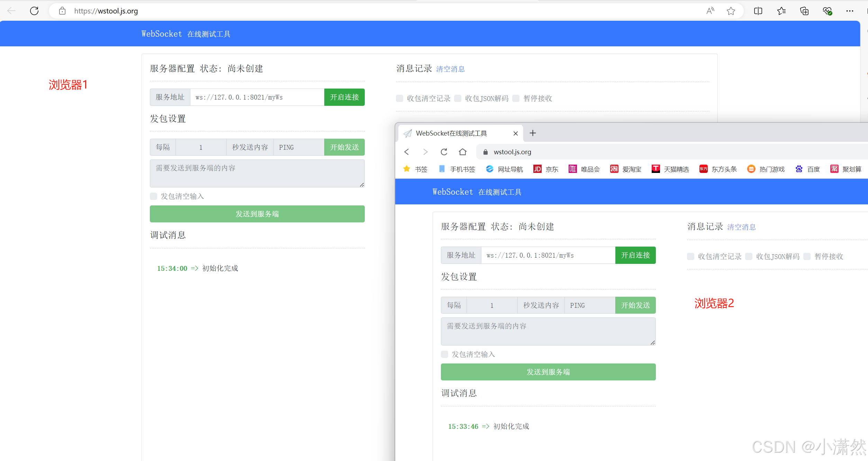Image resolution: width=868 pixels, height=461 pixels.
Task: Go forward in browser 2 window
Action: [x=425, y=152]
